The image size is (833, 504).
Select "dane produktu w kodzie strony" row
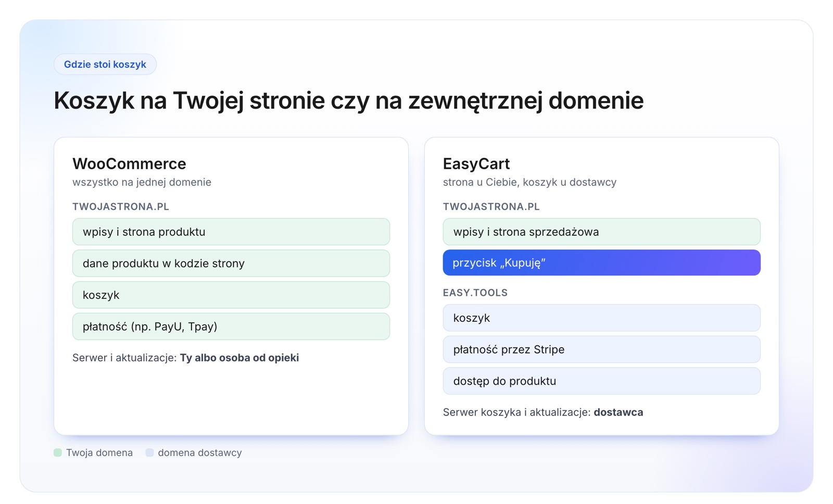click(231, 263)
